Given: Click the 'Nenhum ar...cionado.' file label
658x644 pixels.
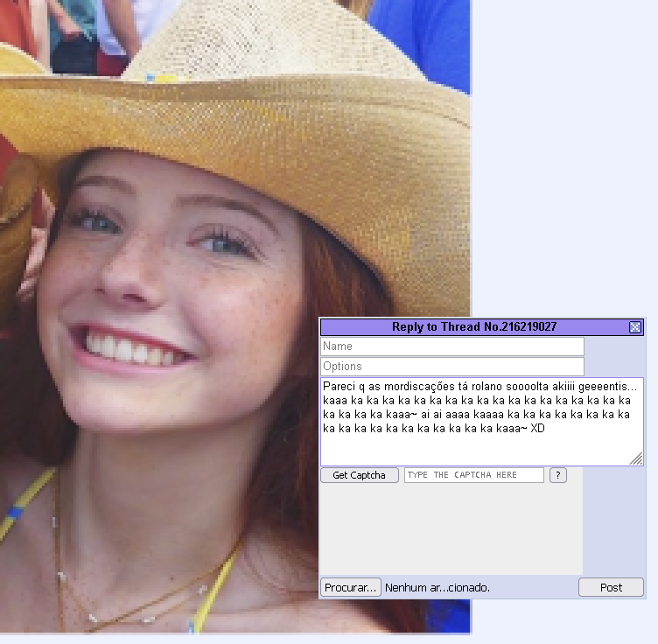Looking at the screenshot, I should pyautogui.click(x=437, y=588).
